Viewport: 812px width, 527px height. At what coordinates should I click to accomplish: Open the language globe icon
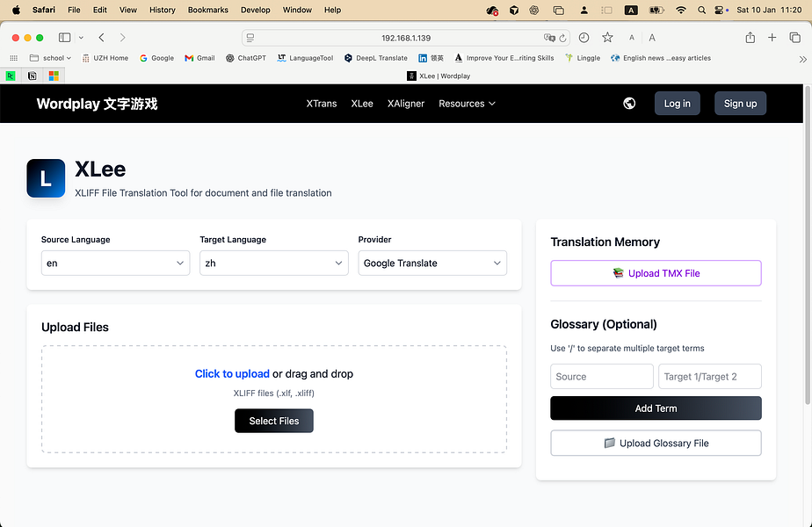[x=629, y=104]
